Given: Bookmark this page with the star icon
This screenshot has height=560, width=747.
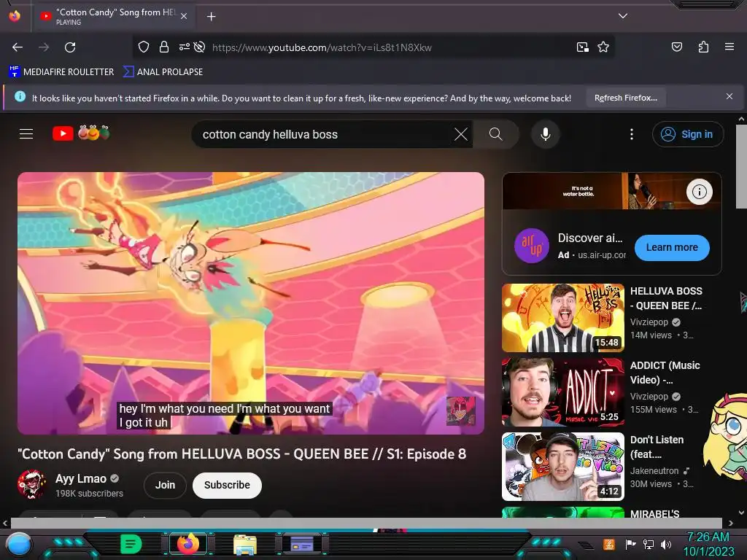Looking at the screenshot, I should tap(603, 47).
